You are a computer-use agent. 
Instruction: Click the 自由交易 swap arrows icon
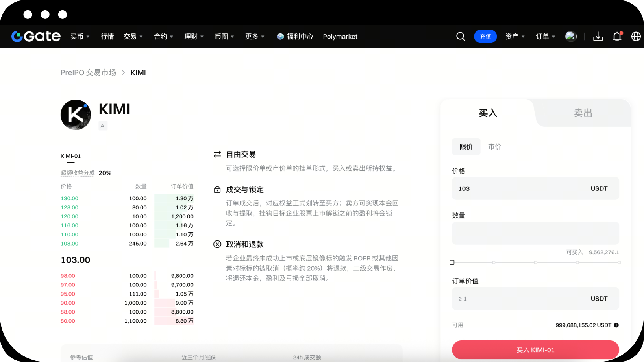[217, 154]
